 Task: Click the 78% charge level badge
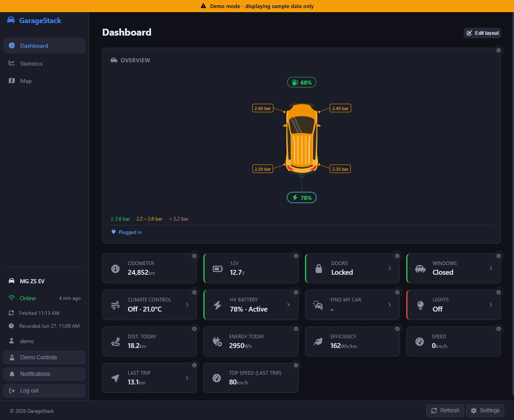tap(302, 198)
